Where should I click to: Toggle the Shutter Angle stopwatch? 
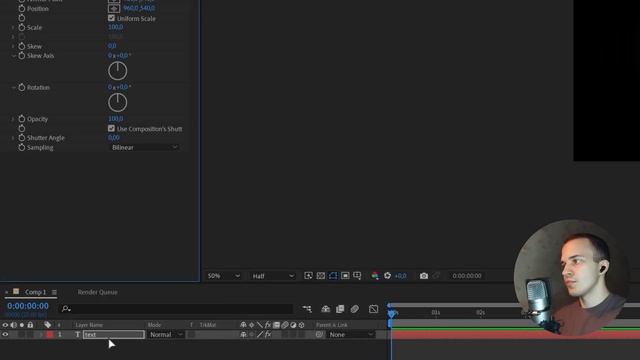[22, 138]
